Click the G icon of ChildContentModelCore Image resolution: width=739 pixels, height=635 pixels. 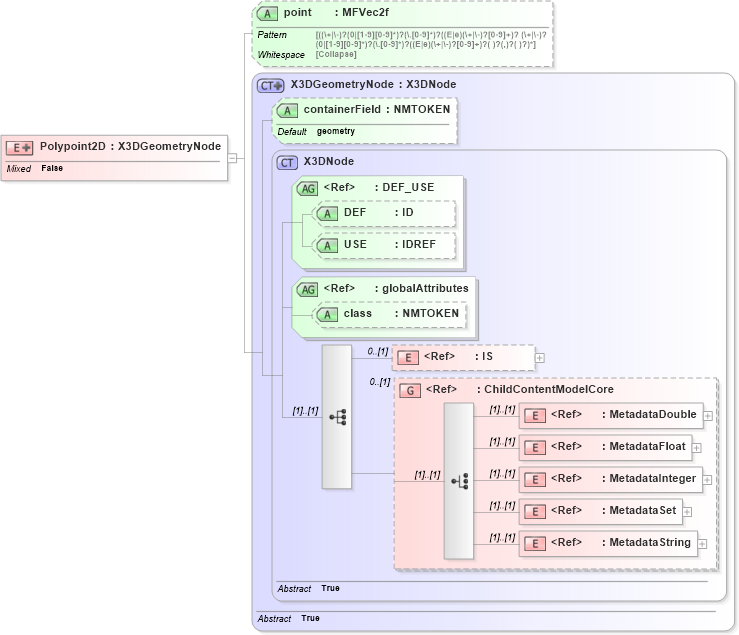(410, 391)
